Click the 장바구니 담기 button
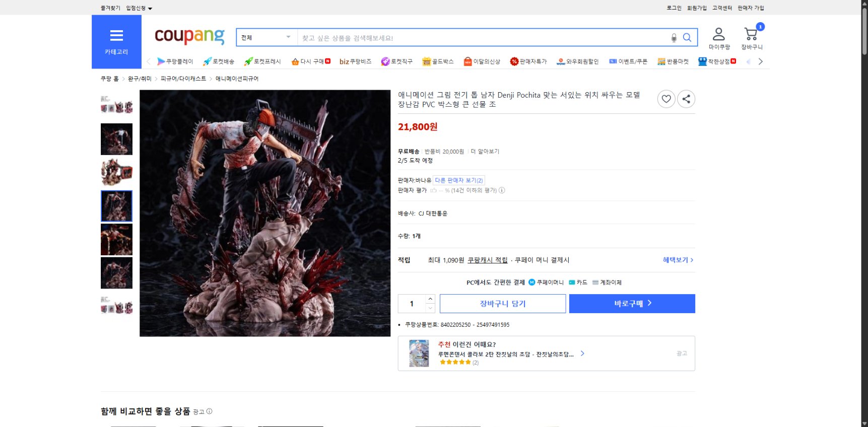868x427 pixels. (x=503, y=304)
